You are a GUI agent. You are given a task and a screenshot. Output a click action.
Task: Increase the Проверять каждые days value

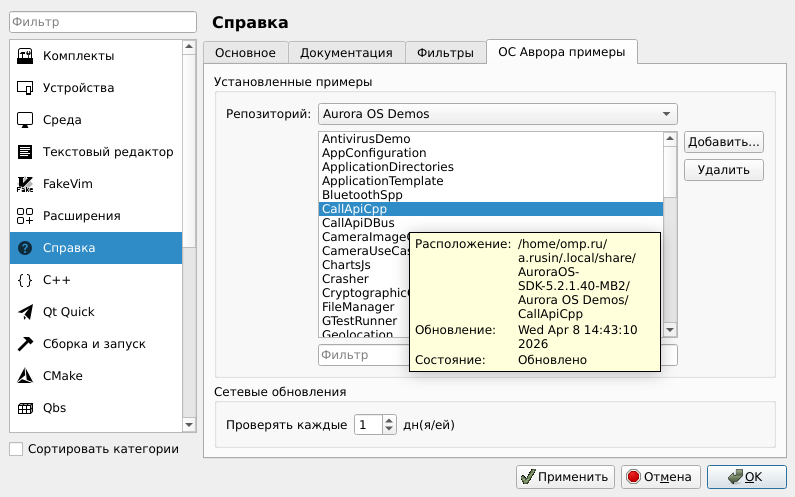(x=389, y=420)
